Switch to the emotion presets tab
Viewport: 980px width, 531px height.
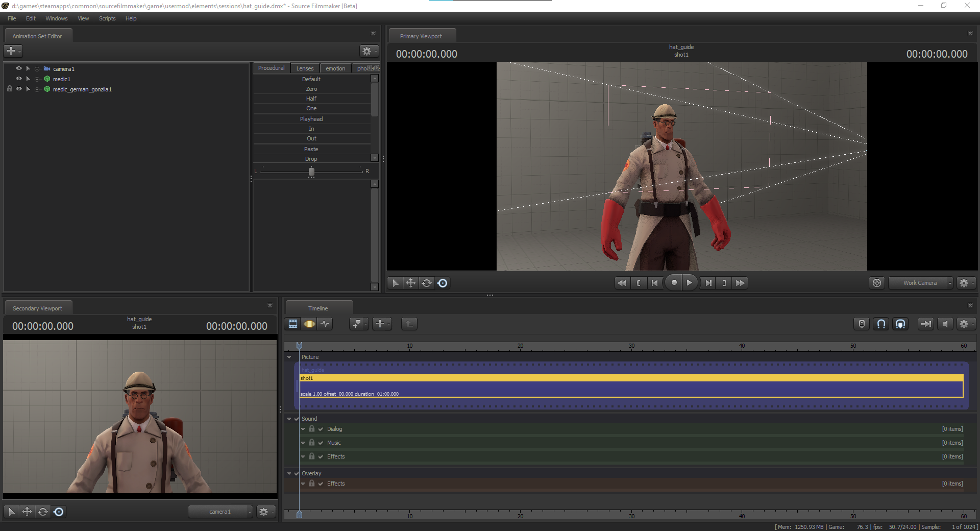click(x=335, y=68)
